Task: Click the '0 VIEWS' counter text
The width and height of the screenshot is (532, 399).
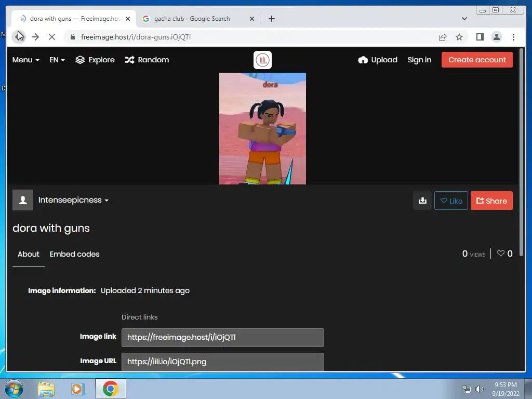Action: click(x=474, y=254)
